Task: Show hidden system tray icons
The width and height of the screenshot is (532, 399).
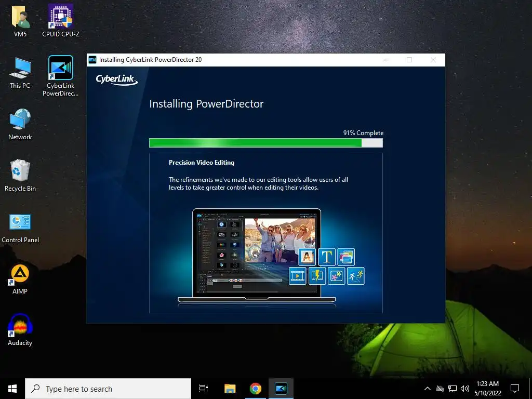Action: point(428,389)
